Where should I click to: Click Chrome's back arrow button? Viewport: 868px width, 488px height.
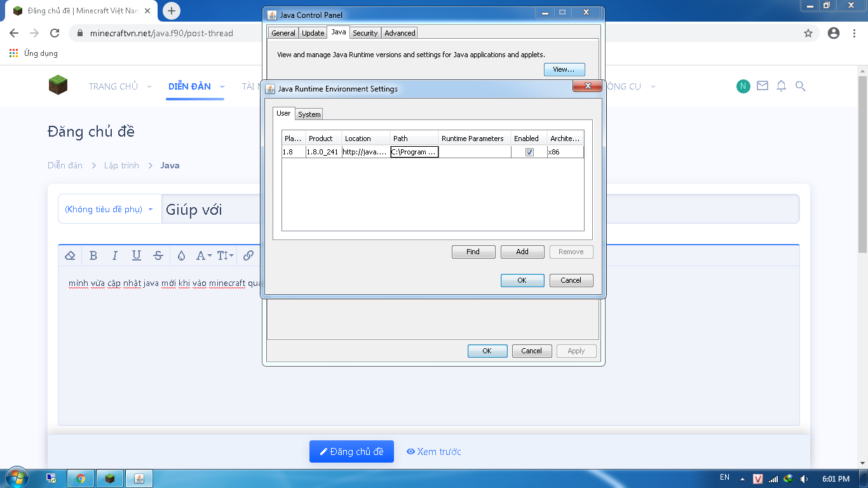(14, 33)
